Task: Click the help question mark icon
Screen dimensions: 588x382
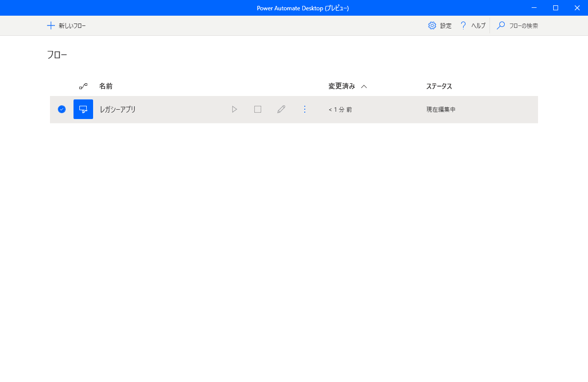Action: point(463,25)
